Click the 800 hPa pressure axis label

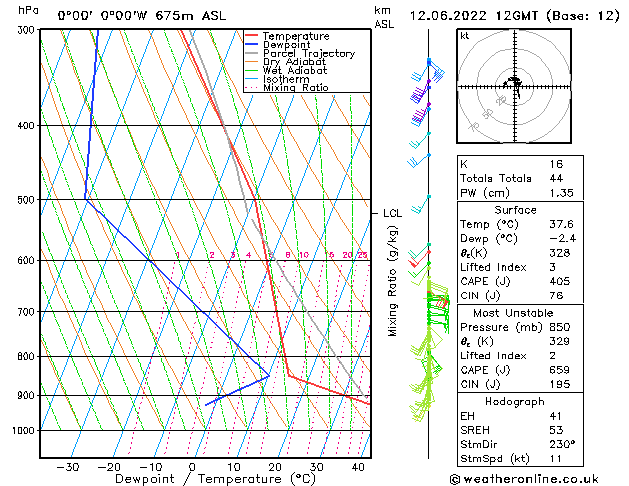point(28,356)
